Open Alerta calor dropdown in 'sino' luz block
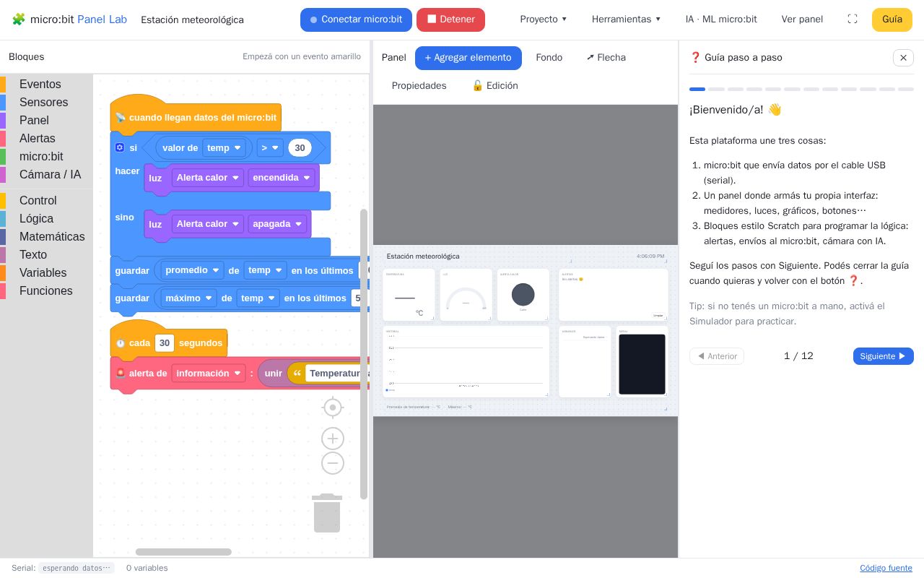Screen dimensions: 924x578 tap(208, 224)
